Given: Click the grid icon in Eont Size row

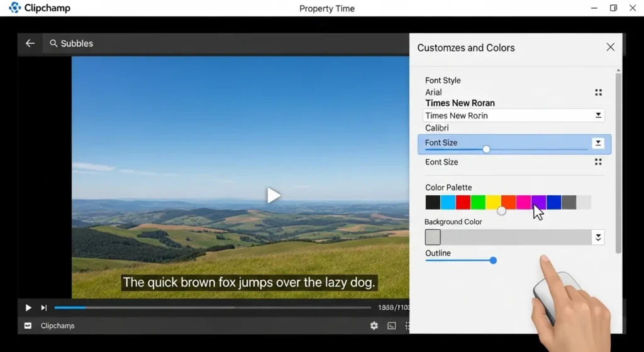Looking at the screenshot, I should pos(598,162).
